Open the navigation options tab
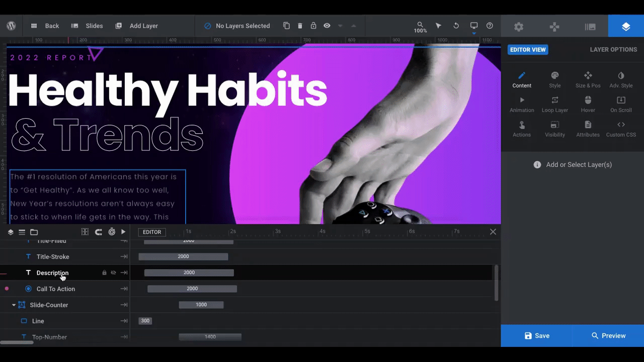Screen dimensions: 644x362 coord(554,27)
